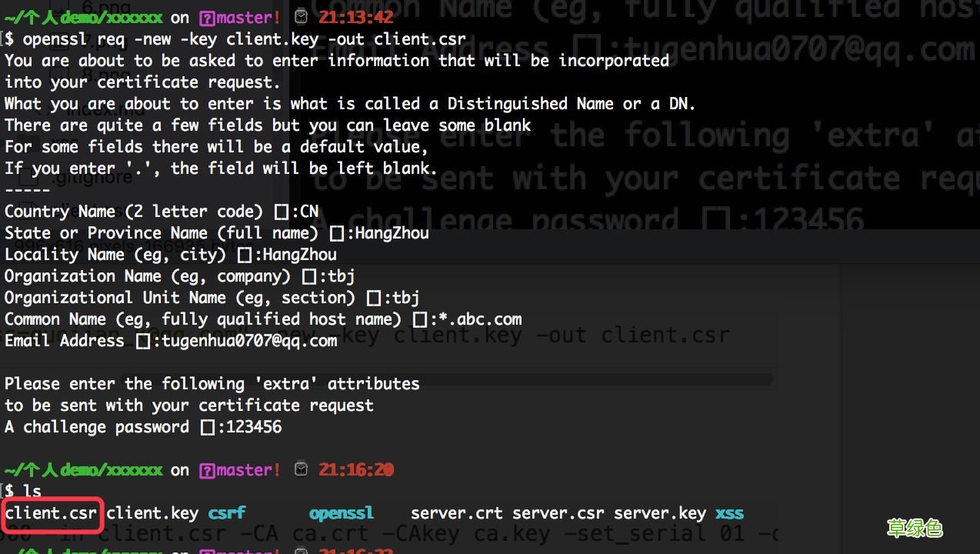Viewport: 980px width, 554px height.
Task: Click the clock icon beside timestamp 21:13:42
Action: (301, 15)
